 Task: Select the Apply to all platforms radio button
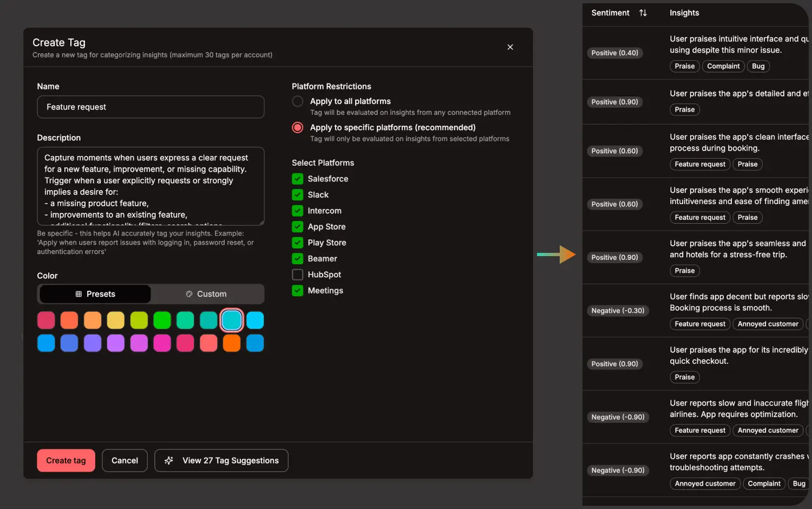click(297, 101)
